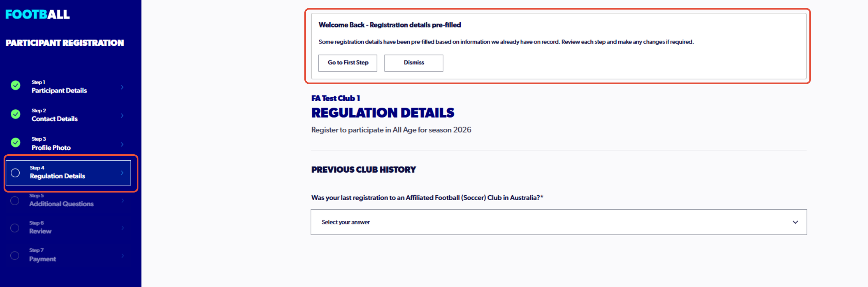
Task: Click the empty circle beside Regulation Details
Action: coord(15,173)
